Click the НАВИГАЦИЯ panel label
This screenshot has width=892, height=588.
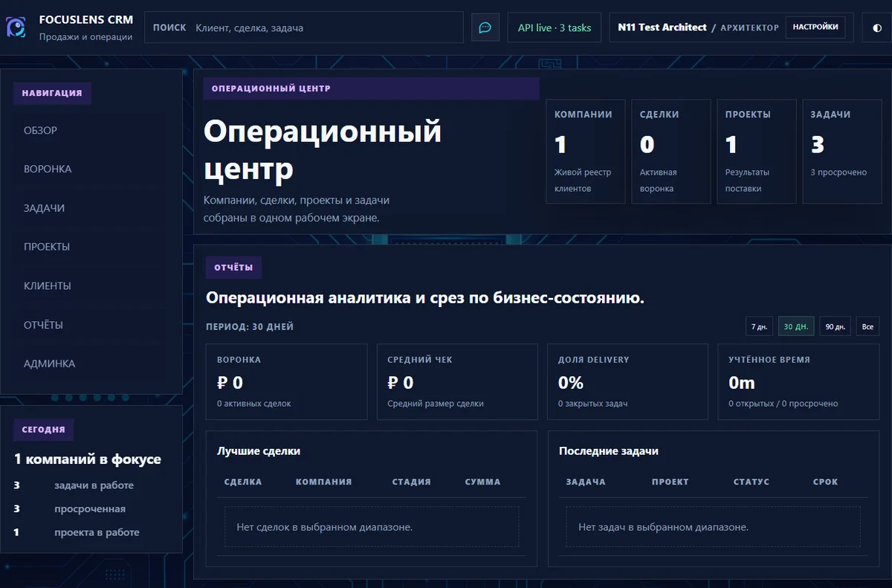point(52,94)
